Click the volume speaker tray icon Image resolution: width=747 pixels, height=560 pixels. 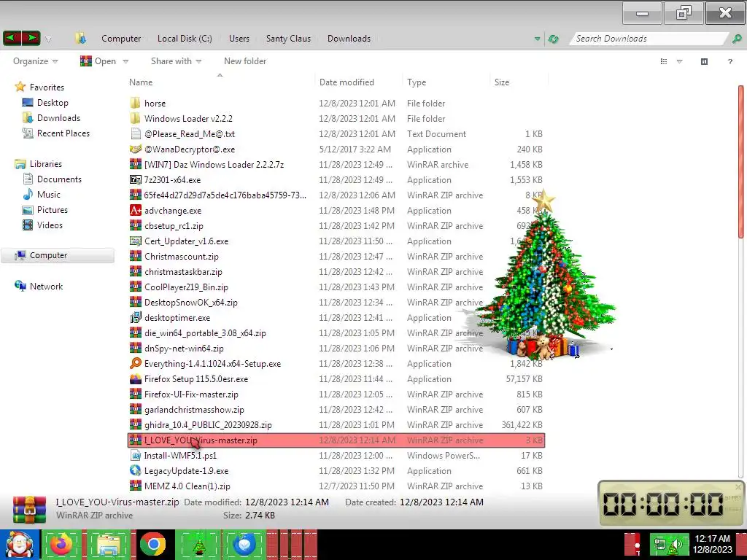[x=677, y=545]
